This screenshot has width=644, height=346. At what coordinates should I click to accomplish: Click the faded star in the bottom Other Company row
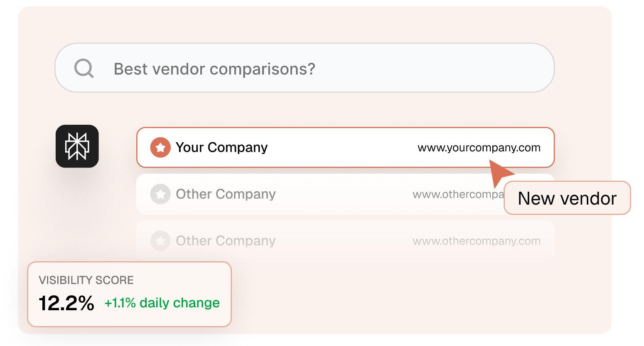pyautogui.click(x=160, y=240)
